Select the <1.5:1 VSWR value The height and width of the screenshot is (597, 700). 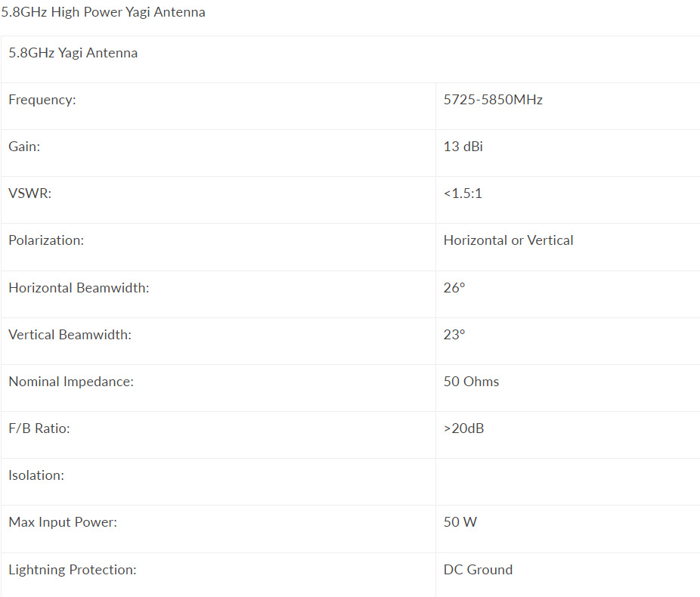pos(463,193)
